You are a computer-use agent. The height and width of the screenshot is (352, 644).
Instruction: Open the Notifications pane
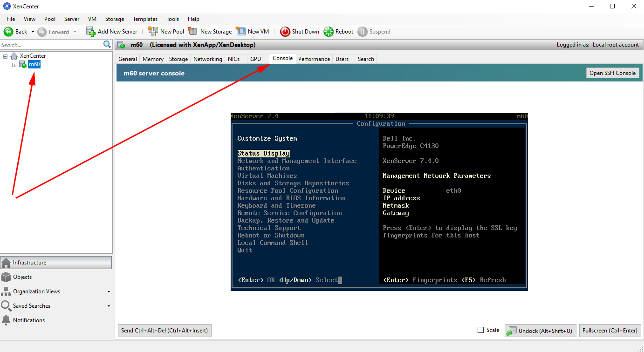56,320
